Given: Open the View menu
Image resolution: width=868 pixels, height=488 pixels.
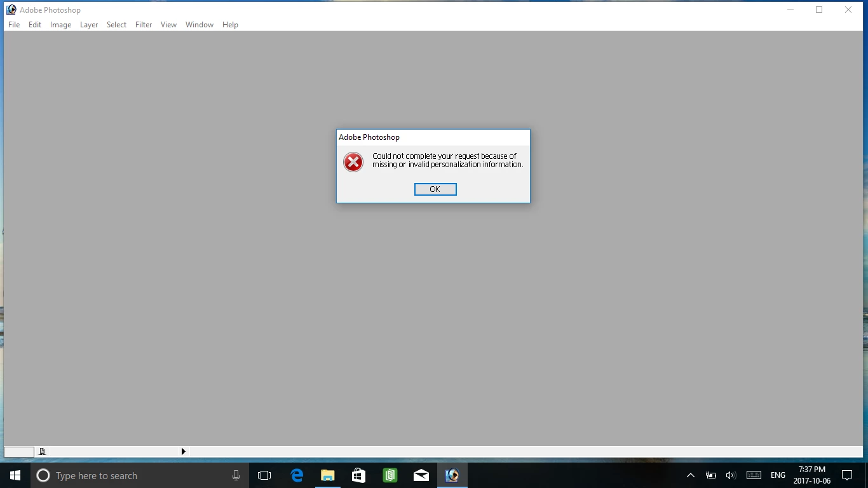Looking at the screenshot, I should [168, 25].
